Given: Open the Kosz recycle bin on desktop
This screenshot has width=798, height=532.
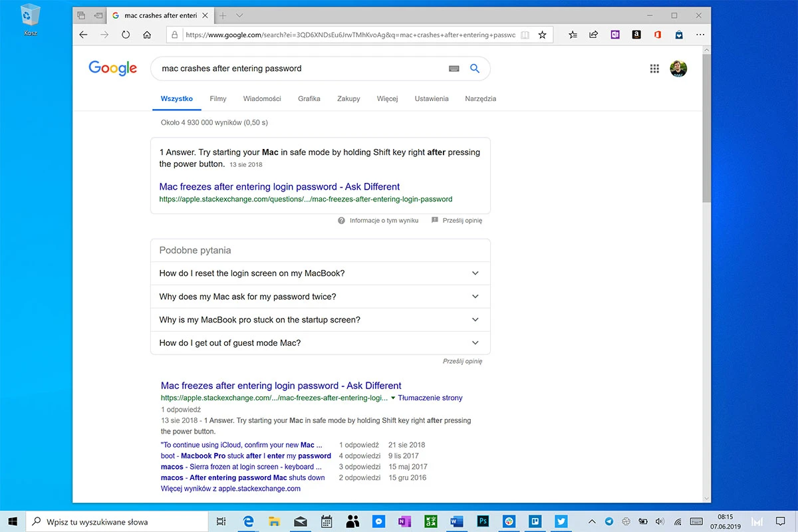Looking at the screenshot, I should tap(31, 19).
